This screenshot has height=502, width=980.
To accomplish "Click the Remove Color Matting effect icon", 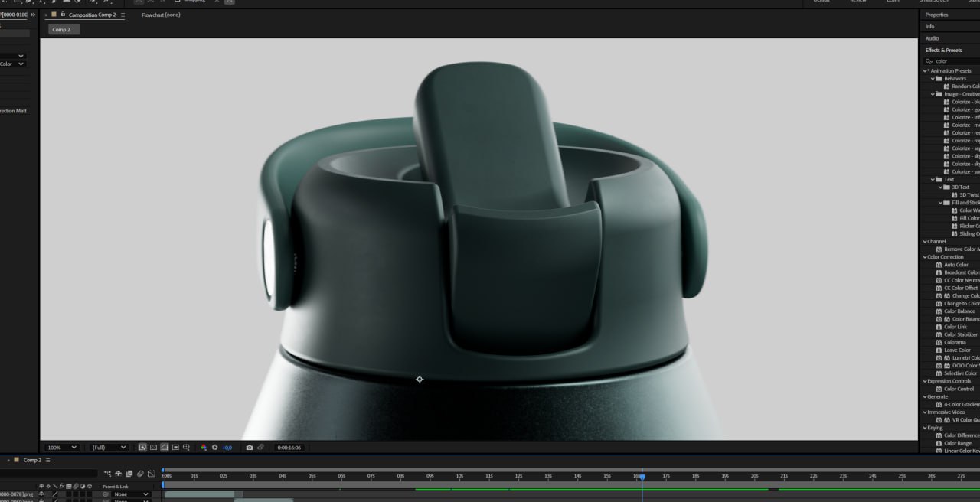I will click(x=939, y=249).
